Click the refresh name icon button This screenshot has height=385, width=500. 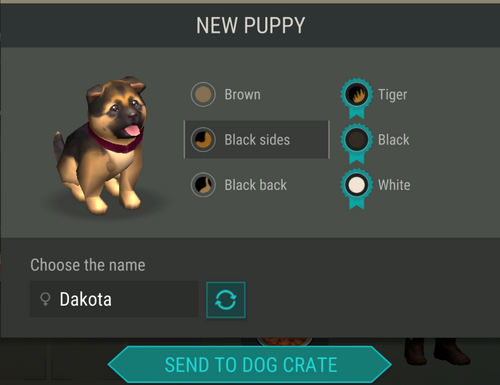tap(226, 300)
